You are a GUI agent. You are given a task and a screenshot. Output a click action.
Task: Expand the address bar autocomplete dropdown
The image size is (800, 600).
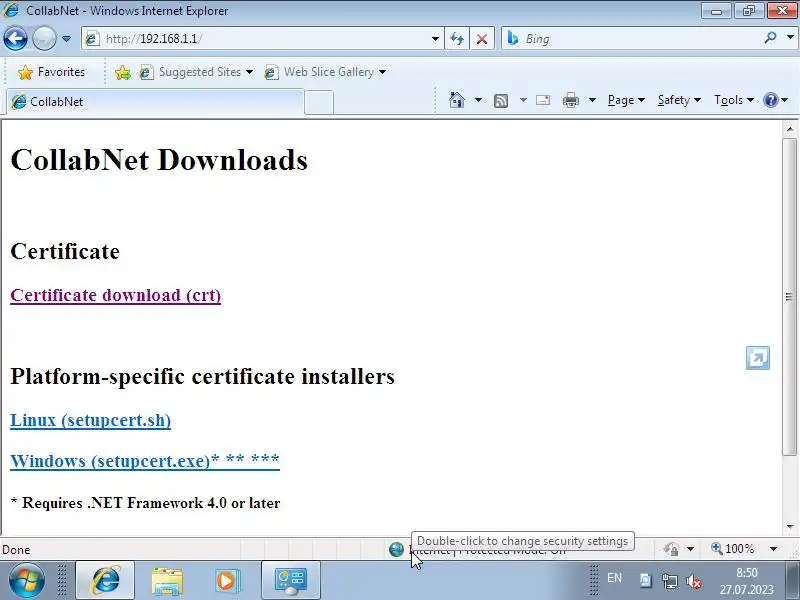coord(435,39)
